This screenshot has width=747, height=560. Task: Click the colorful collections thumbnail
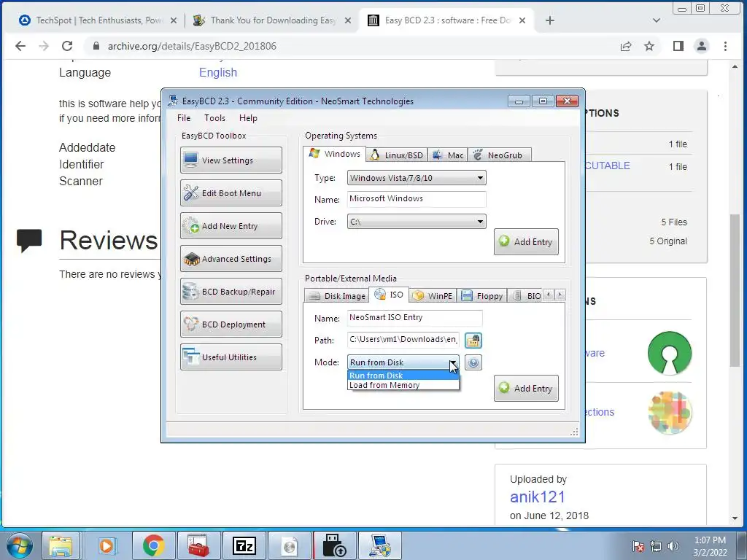(670, 412)
